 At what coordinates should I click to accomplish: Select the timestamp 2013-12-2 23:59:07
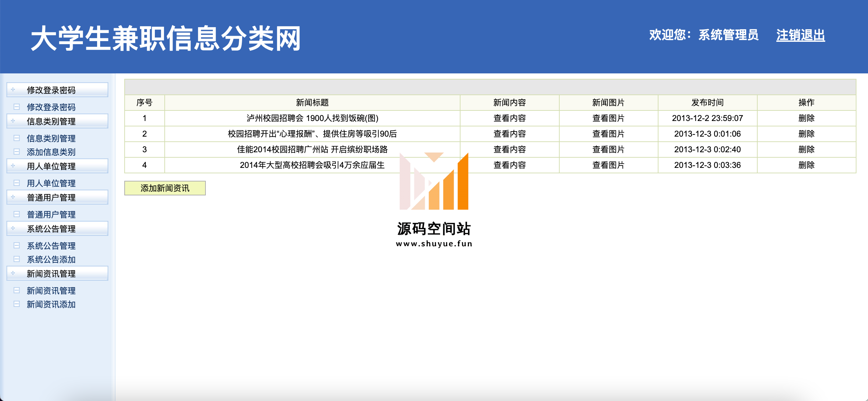click(x=707, y=118)
